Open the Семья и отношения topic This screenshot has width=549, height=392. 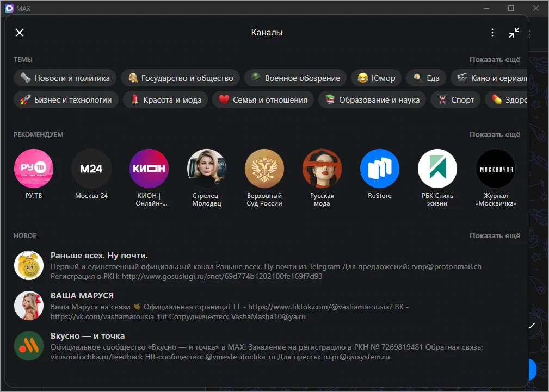tap(263, 99)
